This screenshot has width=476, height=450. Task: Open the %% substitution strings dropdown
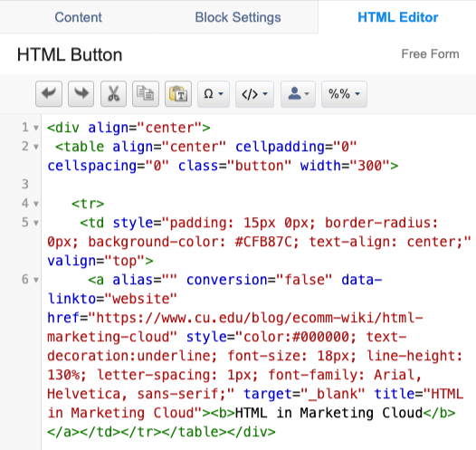pyautogui.click(x=344, y=94)
